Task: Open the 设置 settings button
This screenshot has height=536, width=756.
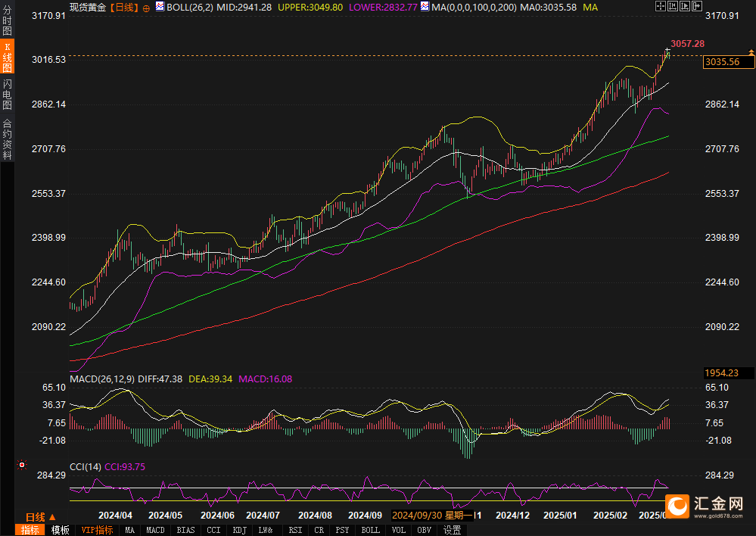Action: click(x=452, y=530)
